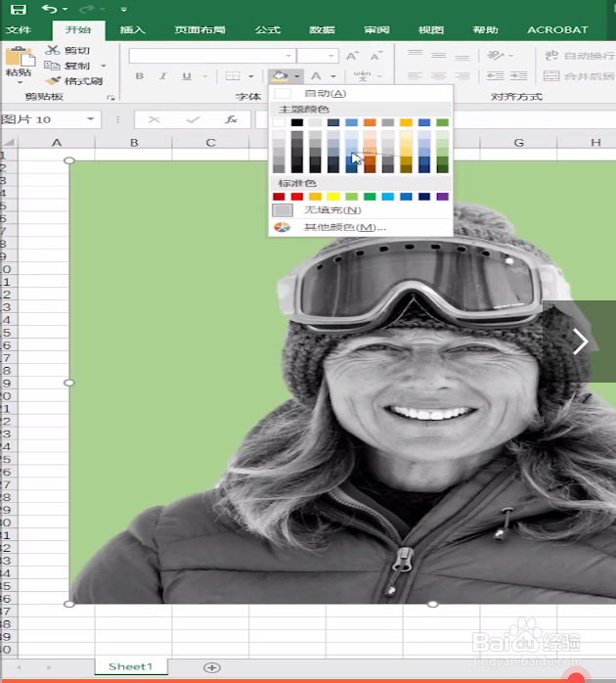Image resolution: width=616 pixels, height=683 pixels.
Task: Switch to the 插入 ribbon tab
Action: (x=132, y=30)
